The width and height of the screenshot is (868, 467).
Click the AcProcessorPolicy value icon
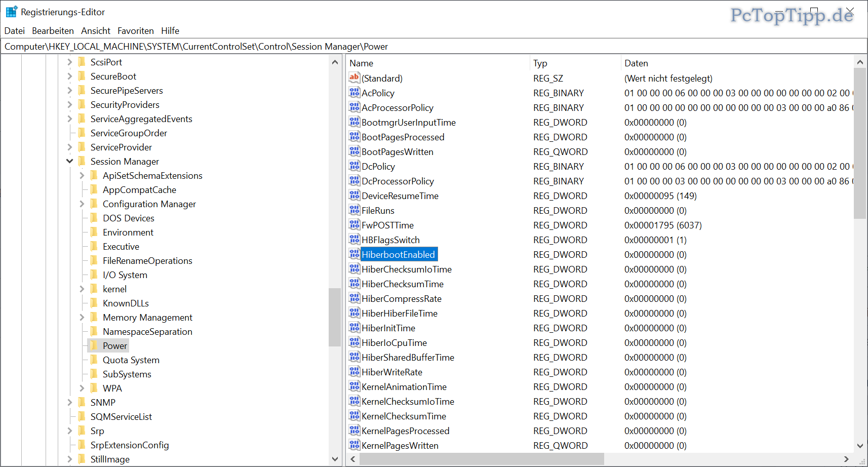coord(354,107)
